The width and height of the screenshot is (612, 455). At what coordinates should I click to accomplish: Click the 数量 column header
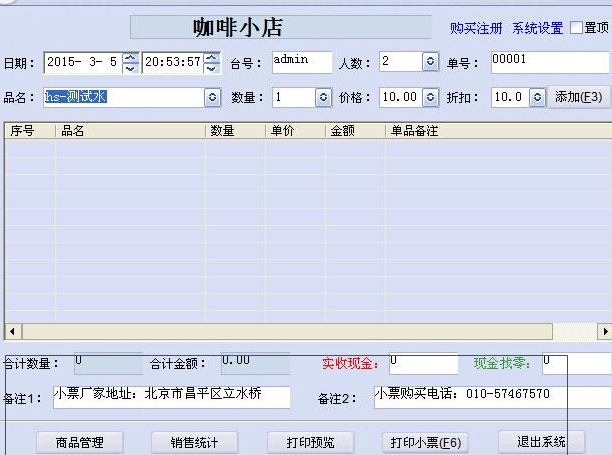[236, 131]
